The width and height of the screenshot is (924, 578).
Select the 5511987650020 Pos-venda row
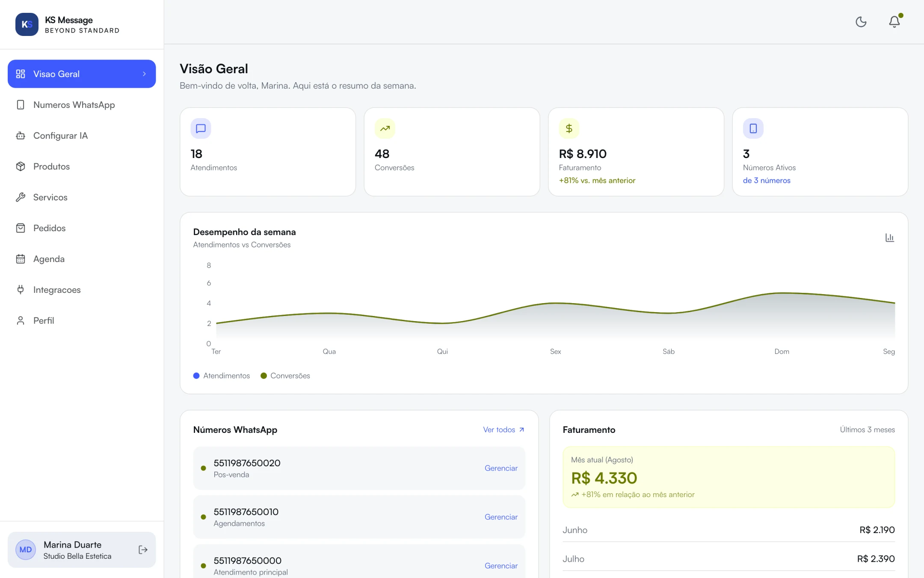[359, 468]
